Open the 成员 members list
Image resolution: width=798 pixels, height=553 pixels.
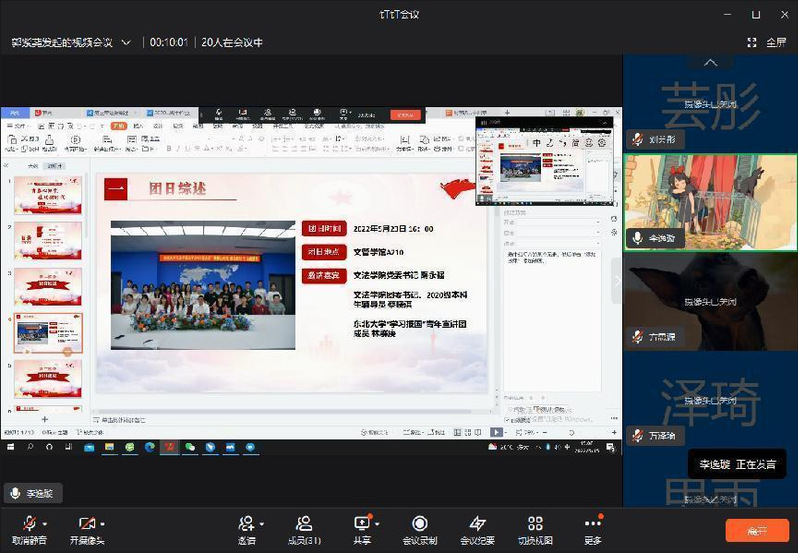pos(304,524)
